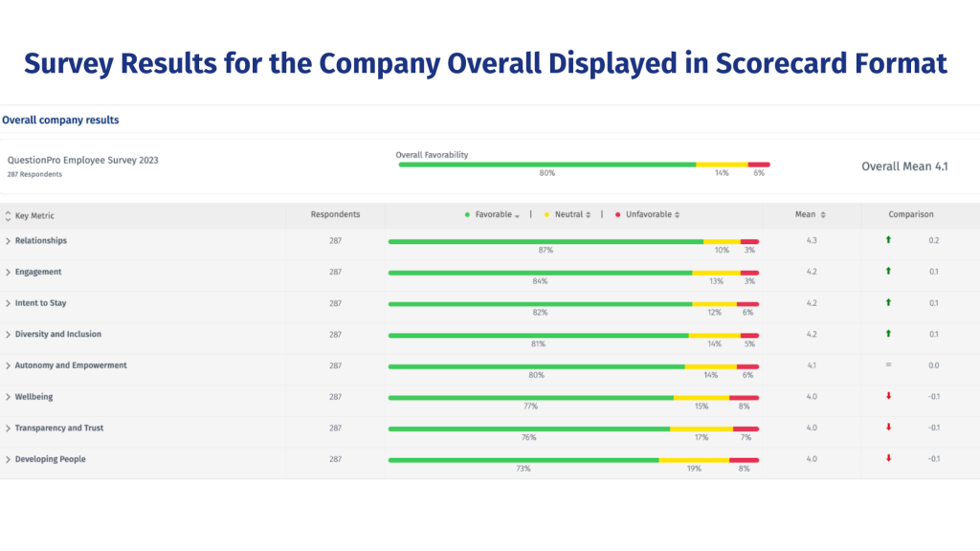Click red down arrow for Wellbeing
This screenshot has width=980, height=551.
[x=888, y=396]
